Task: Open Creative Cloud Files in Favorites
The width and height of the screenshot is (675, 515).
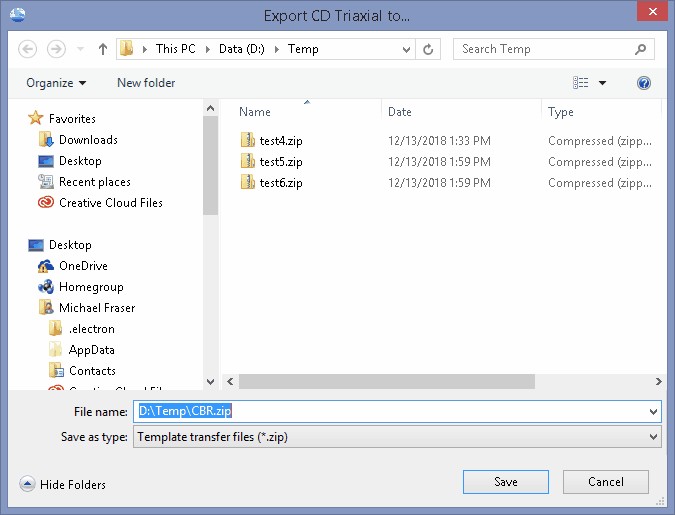Action: click(110, 203)
